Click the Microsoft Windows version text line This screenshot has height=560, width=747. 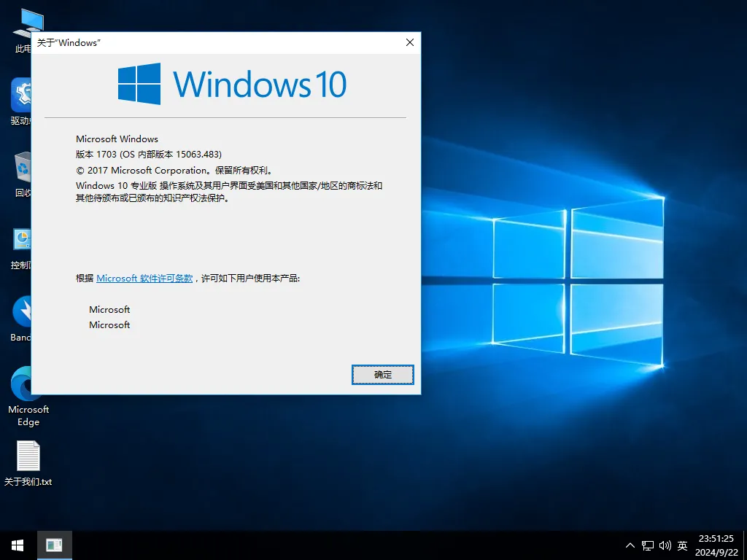coord(117,139)
